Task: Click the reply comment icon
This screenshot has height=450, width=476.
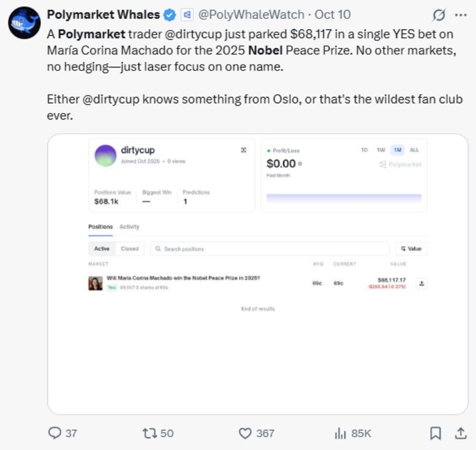Action: pos(55,433)
